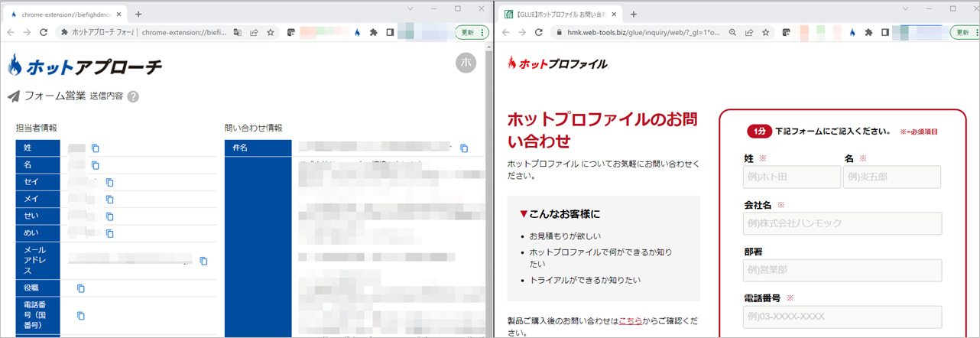Copy the 姓 field value
Viewport: 980px width, 338px height.
96,148
